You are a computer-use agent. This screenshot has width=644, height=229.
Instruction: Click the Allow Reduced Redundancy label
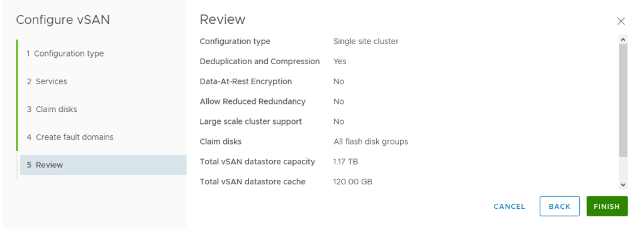tap(253, 101)
